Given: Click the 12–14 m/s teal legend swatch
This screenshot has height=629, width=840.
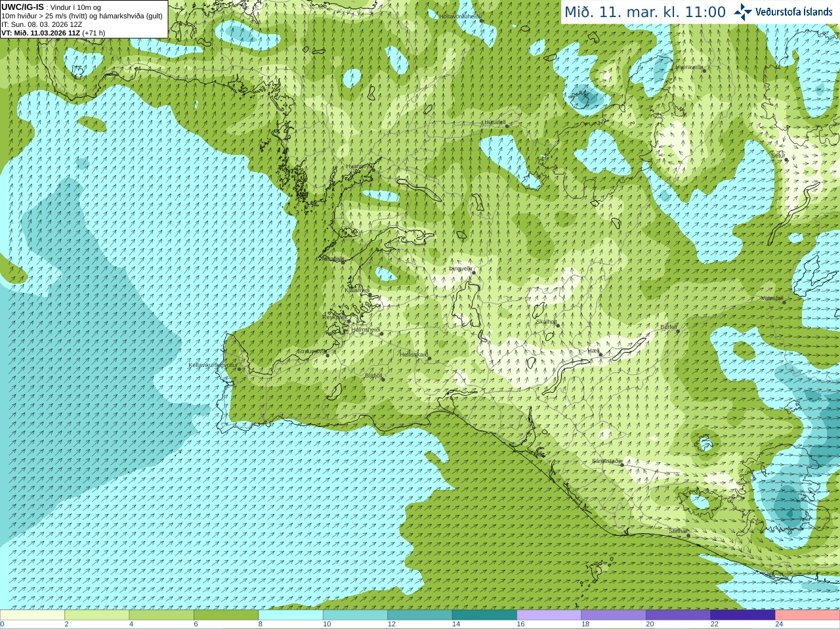Looking at the screenshot, I should (420, 615).
